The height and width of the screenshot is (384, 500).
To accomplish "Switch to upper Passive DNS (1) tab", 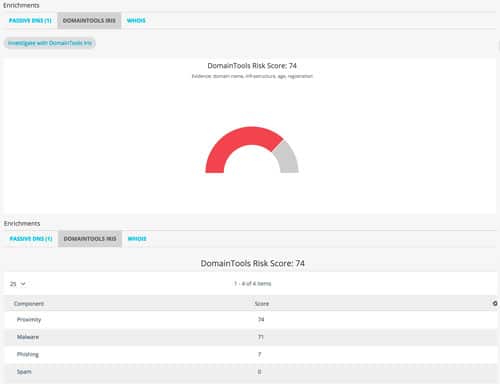I will [30, 21].
